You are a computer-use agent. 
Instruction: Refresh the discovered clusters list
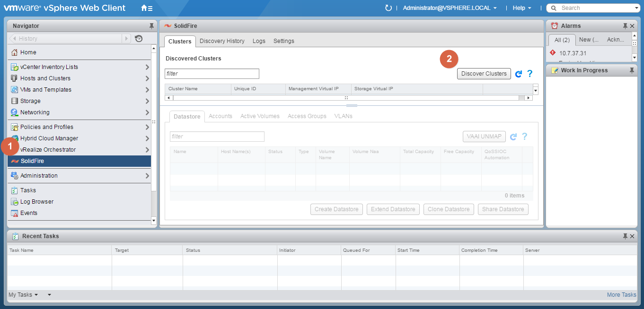click(x=519, y=74)
